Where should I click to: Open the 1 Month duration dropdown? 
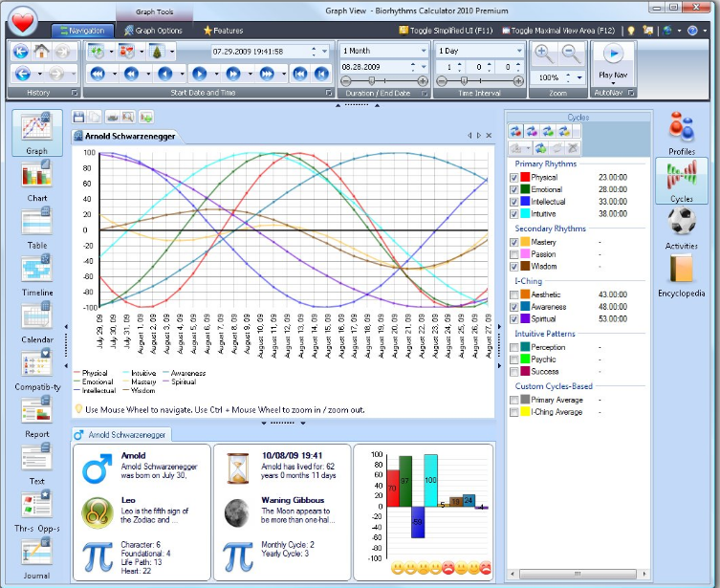[424, 51]
